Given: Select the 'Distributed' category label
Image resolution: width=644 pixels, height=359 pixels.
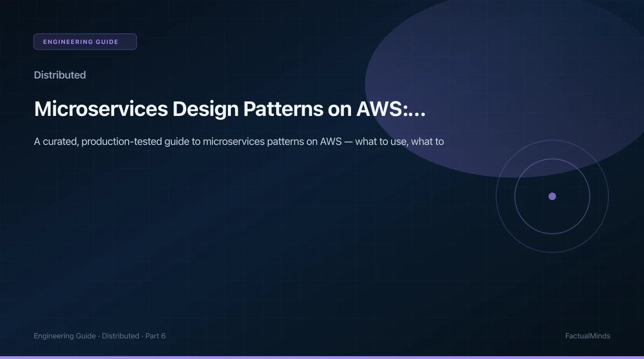Looking at the screenshot, I should click(60, 75).
